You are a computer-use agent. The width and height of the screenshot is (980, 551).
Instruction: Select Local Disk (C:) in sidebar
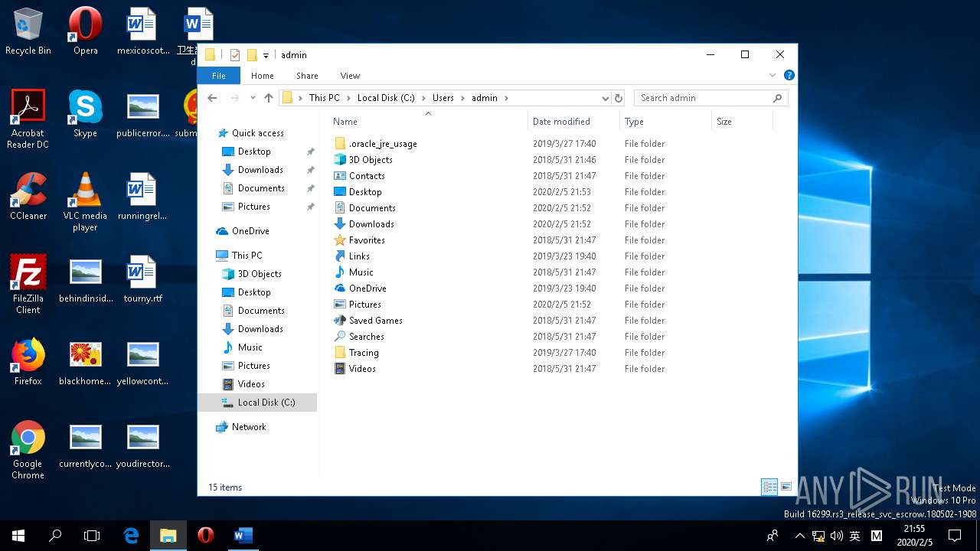(257, 403)
